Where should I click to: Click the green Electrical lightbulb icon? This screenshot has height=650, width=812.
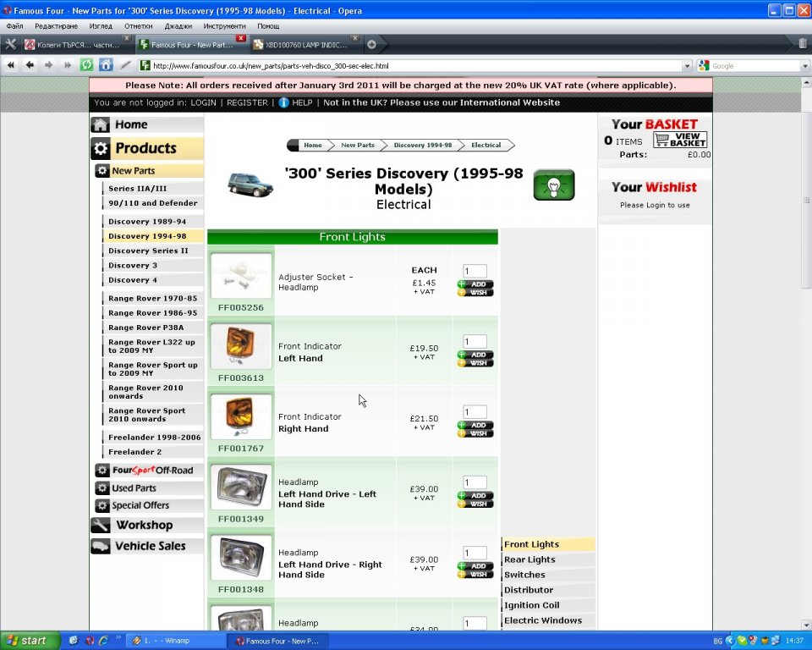(553, 185)
